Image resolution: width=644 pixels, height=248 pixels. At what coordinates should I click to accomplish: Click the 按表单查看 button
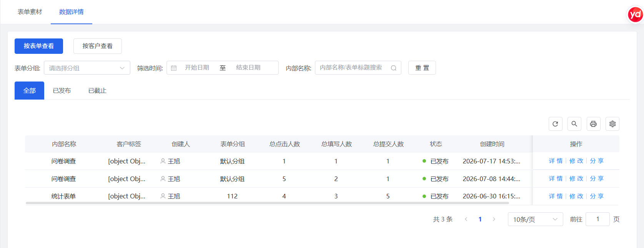(39, 46)
